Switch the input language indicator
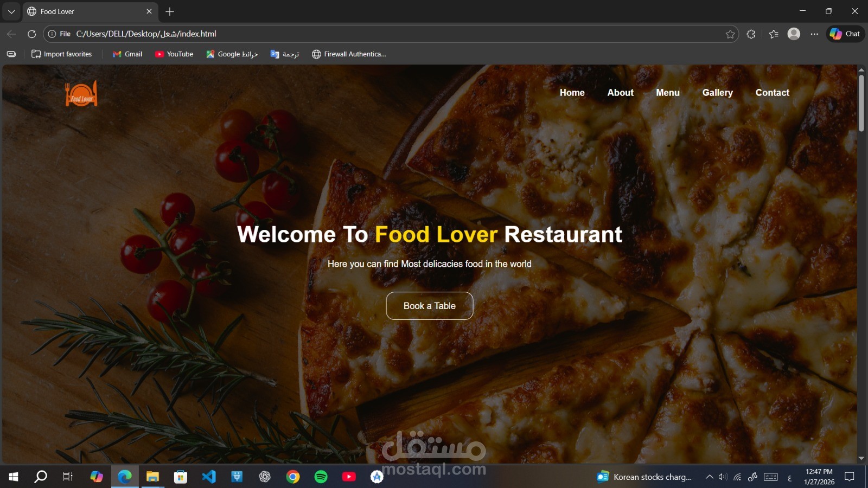This screenshot has height=488, width=868. (790, 478)
